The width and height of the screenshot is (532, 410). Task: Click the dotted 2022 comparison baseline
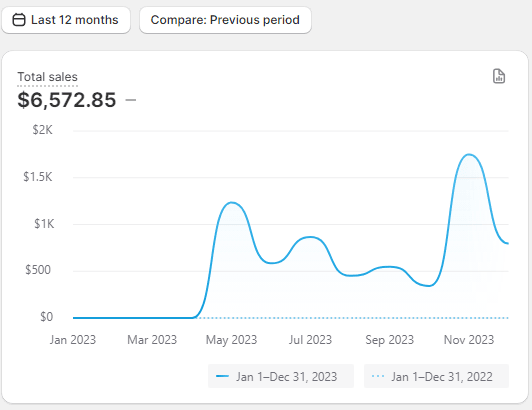353,318
